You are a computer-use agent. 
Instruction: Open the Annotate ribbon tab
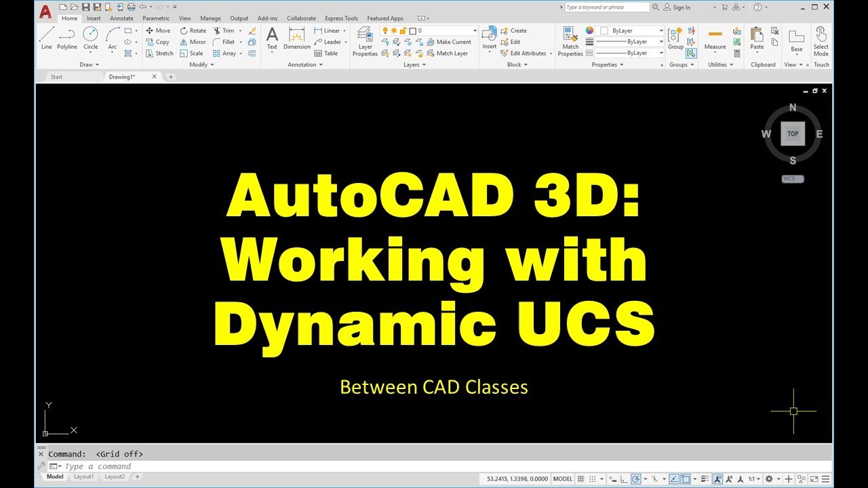122,18
